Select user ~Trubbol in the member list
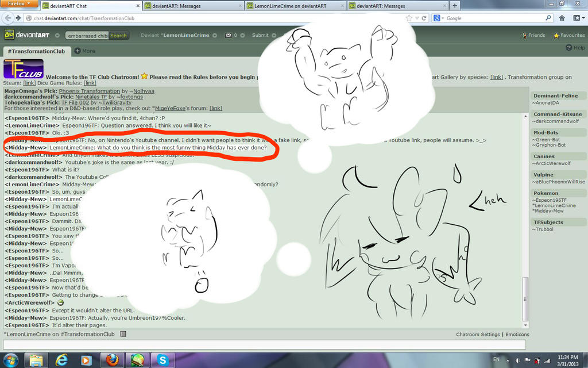This screenshot has height=368, width=588. pos(543,229)
